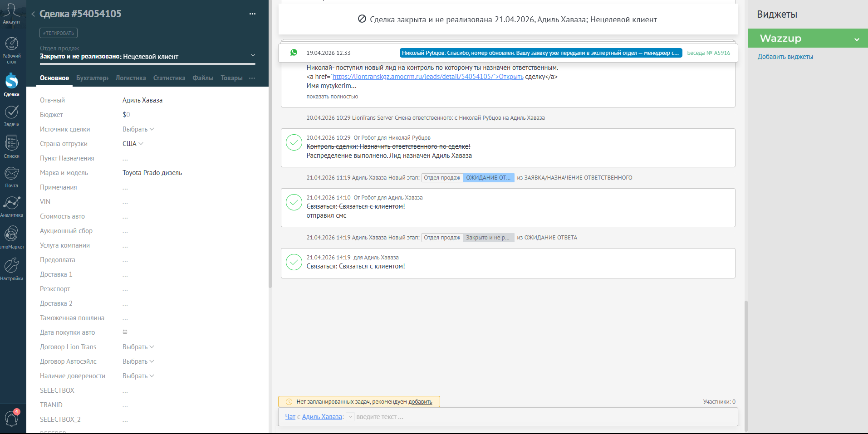The width and height of the screenshot is (868, 434).
Task: Open the liontranskgz.amocrm.ru lead link
Action: 428,77
